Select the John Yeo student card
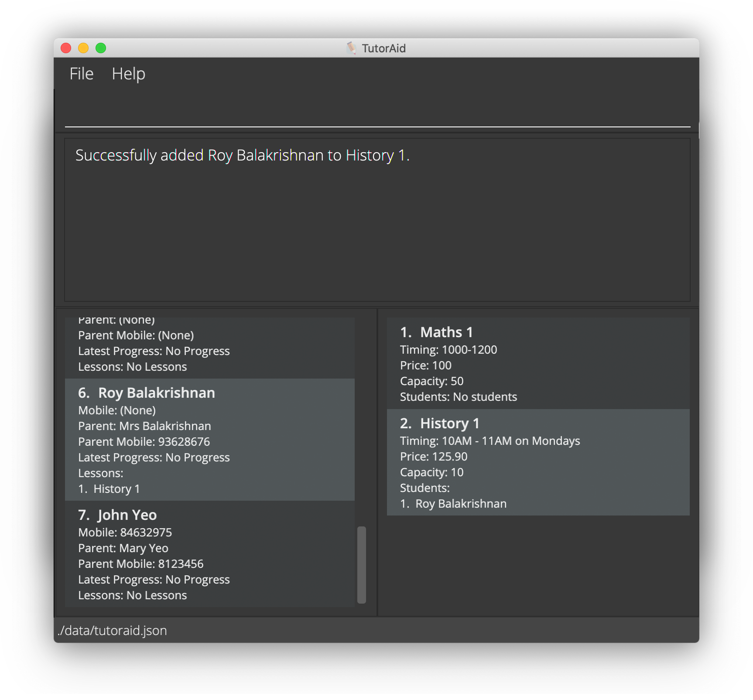The width and height of the screenshot is (753, 700). click(x=209, y=554)
